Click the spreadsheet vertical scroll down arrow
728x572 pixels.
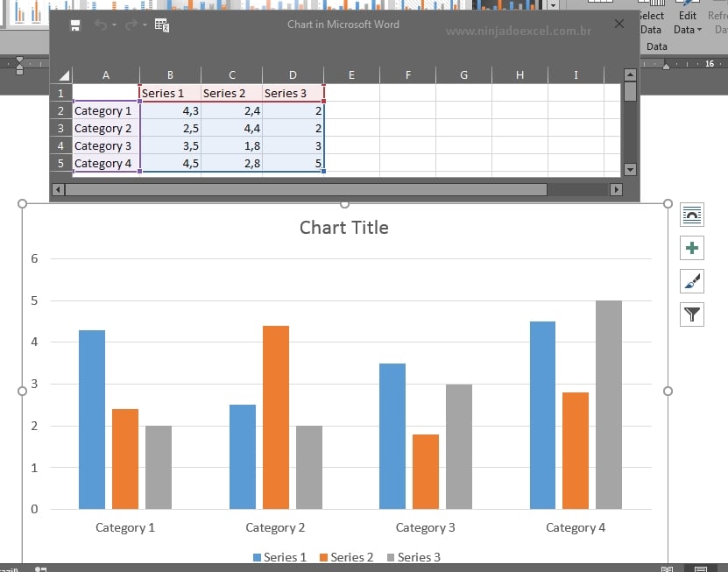[629, 169]
